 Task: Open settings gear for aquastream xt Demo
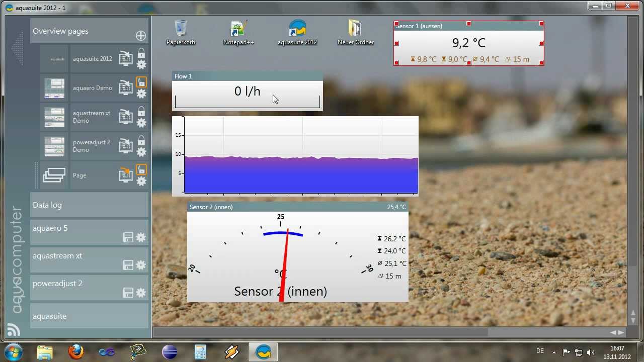[141, 123]
